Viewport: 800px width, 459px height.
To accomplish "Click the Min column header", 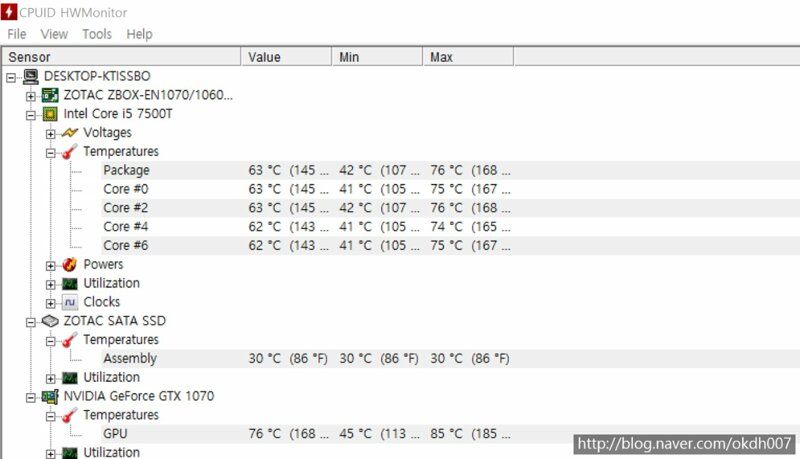I will point(377,57).
